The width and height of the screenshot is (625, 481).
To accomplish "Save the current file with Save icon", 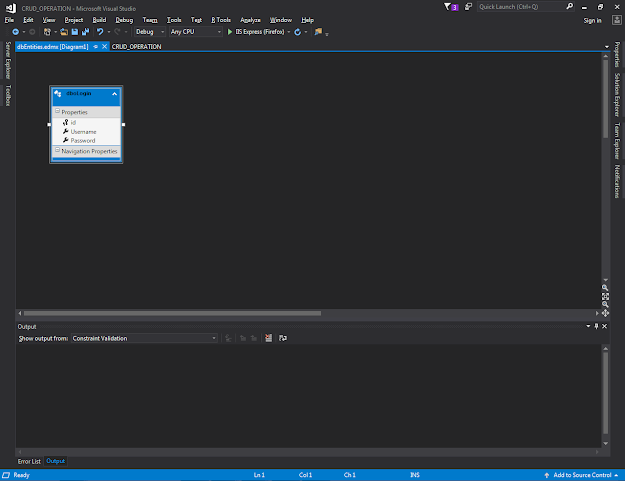I will pyautogui.click(x=75, y=32).
